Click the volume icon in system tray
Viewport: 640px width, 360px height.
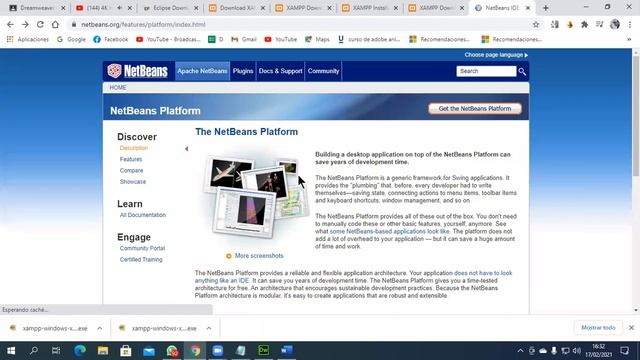(x=577, y=351)
